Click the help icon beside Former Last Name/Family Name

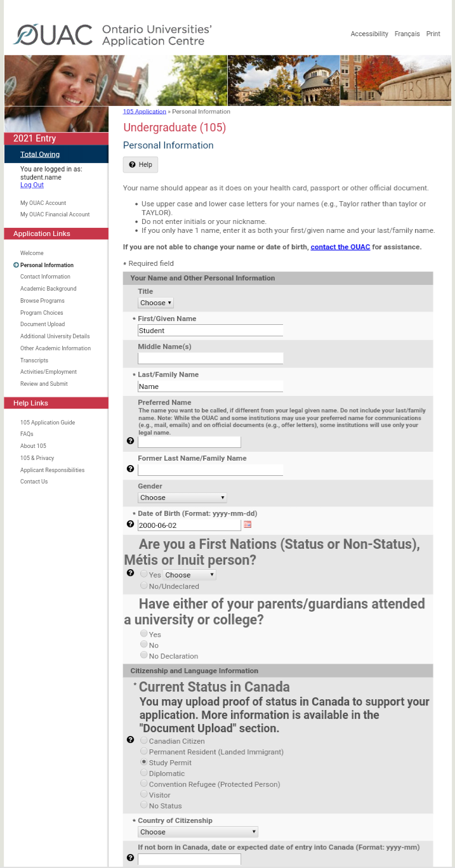coord(130,469)
